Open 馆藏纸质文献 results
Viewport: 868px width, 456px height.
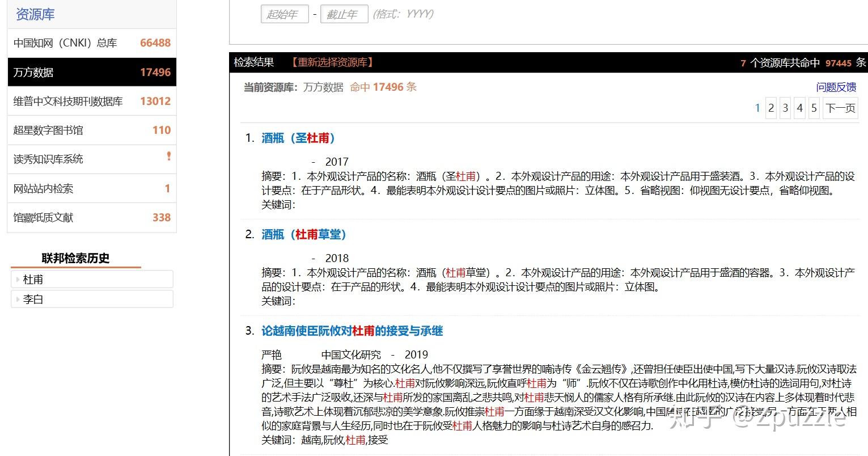(x=92, y=217)
